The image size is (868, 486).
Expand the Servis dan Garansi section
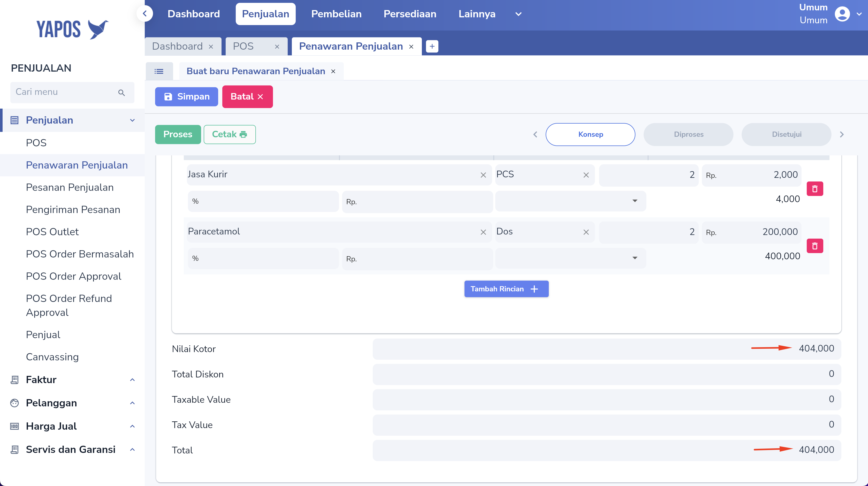coord(132,450)
